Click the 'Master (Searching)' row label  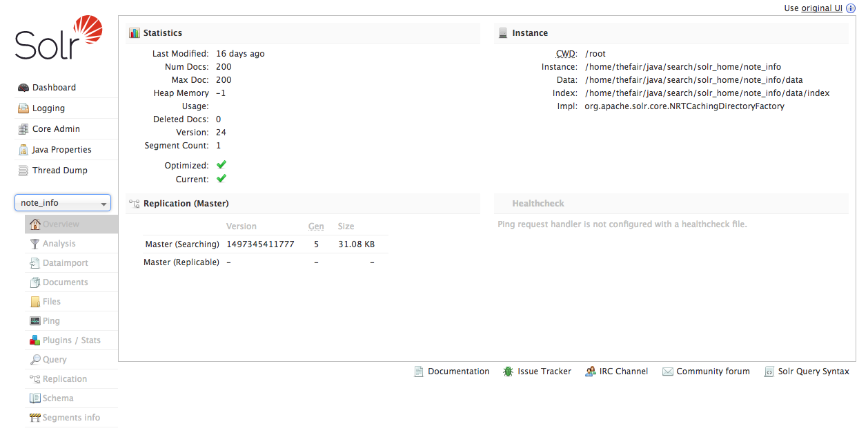[x=182, y=244]
